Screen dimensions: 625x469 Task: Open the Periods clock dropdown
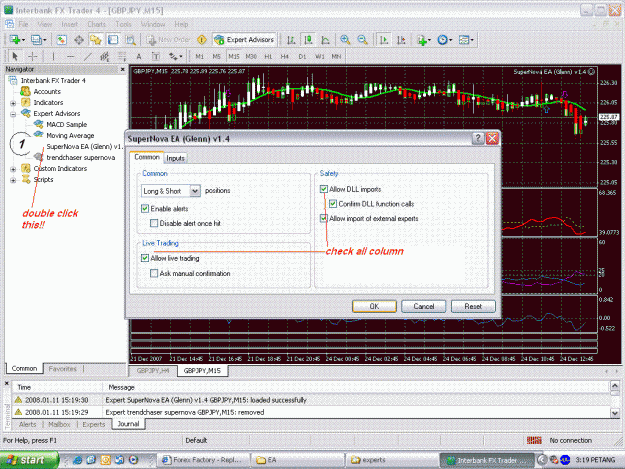[x=444, y=40]
